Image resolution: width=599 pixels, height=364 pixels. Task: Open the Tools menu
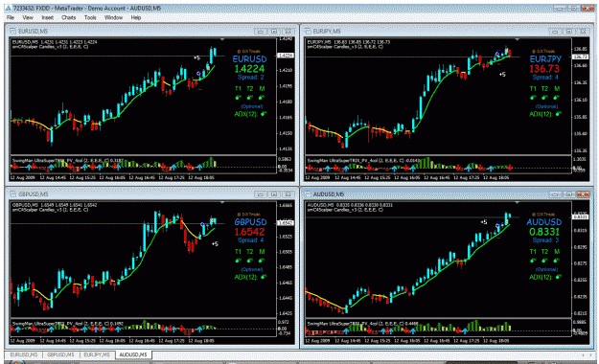tap(90, 17)
